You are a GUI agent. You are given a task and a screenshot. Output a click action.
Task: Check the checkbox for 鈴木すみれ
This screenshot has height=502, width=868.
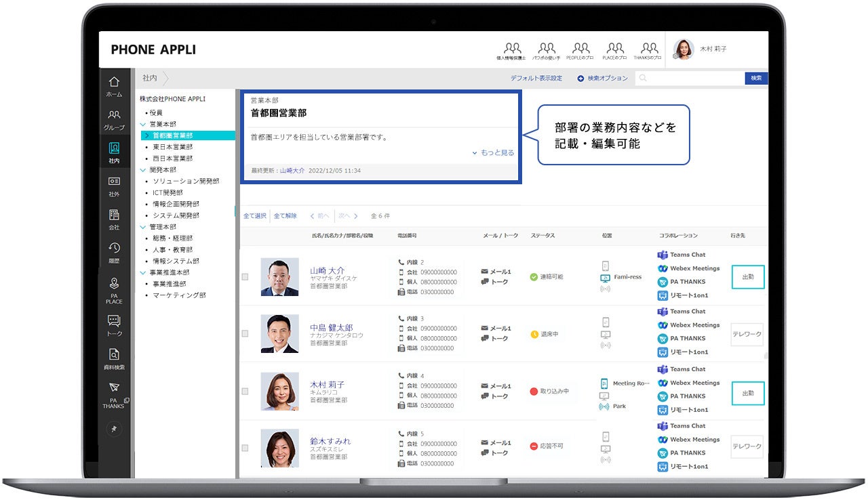[245, 448]
